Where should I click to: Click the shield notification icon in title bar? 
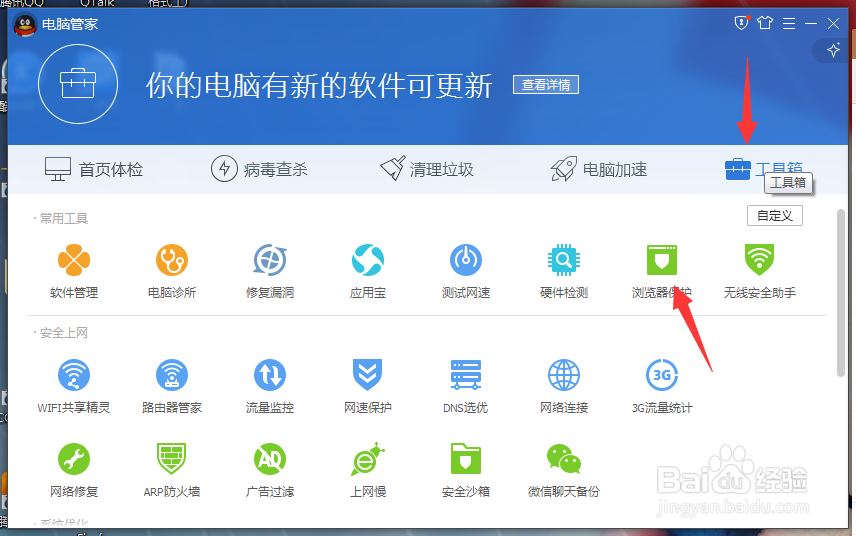tap(741, 23)
